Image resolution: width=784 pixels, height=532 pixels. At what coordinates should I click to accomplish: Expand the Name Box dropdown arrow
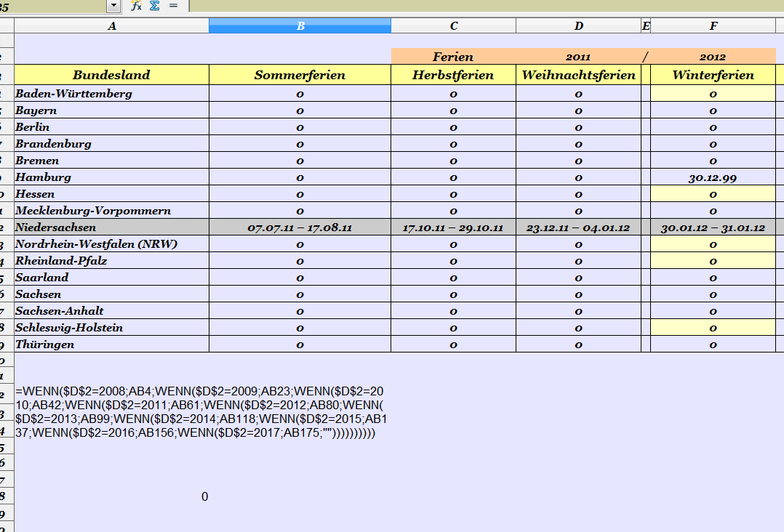(x=113, y=6)
